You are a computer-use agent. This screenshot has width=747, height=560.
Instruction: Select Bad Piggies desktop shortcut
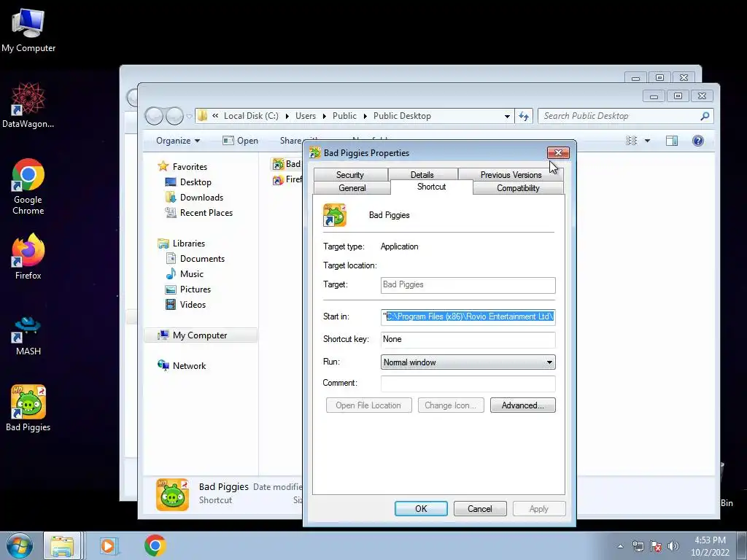28,408
